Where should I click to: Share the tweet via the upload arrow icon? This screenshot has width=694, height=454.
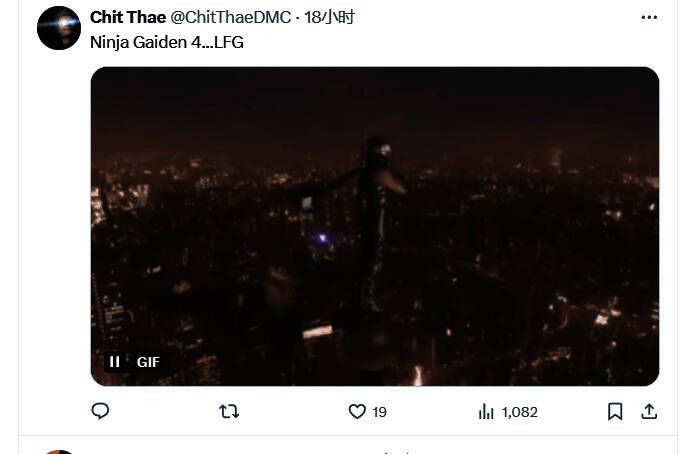tap(649, 411)
